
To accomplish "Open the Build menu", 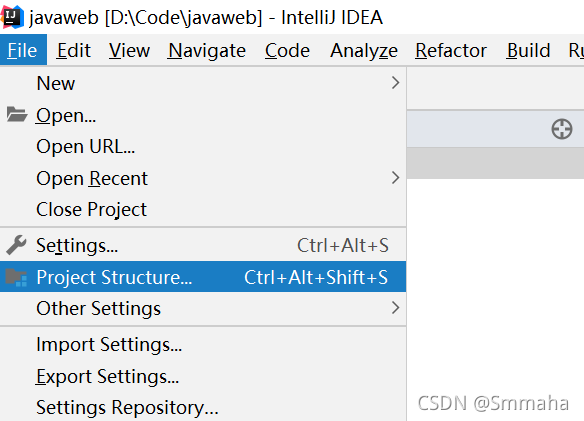I will (528, 50).
